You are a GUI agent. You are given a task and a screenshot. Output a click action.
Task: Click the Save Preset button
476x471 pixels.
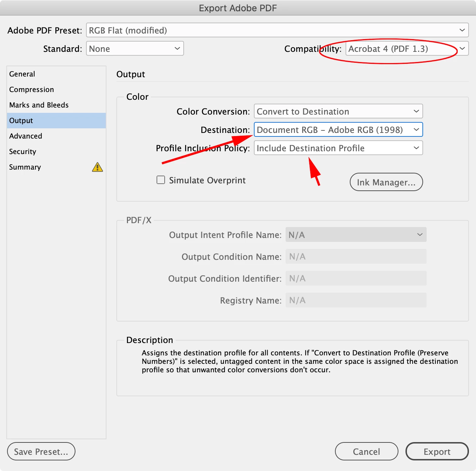coord(41,451)
